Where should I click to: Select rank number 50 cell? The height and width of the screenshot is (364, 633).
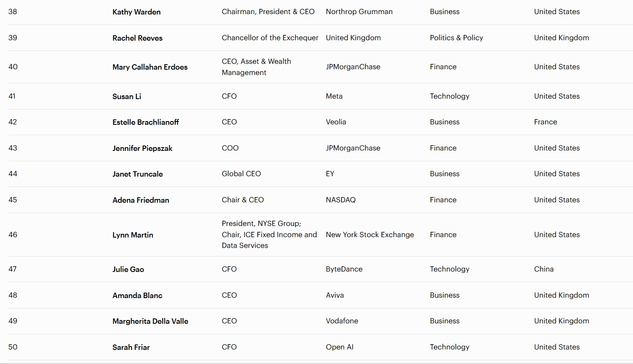pos(13,347)
